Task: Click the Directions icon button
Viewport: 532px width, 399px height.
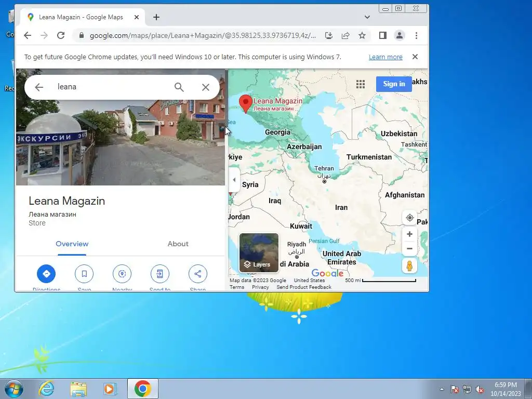Action: 46,274
